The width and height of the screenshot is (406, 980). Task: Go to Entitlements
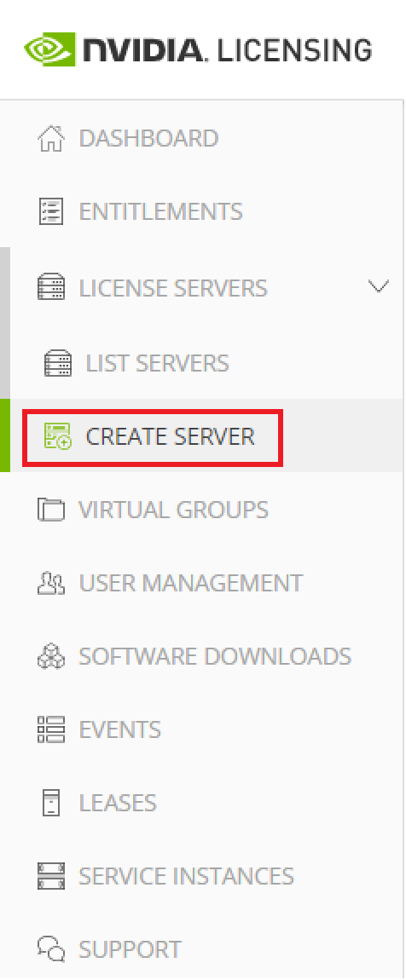[x=160, y=211]
